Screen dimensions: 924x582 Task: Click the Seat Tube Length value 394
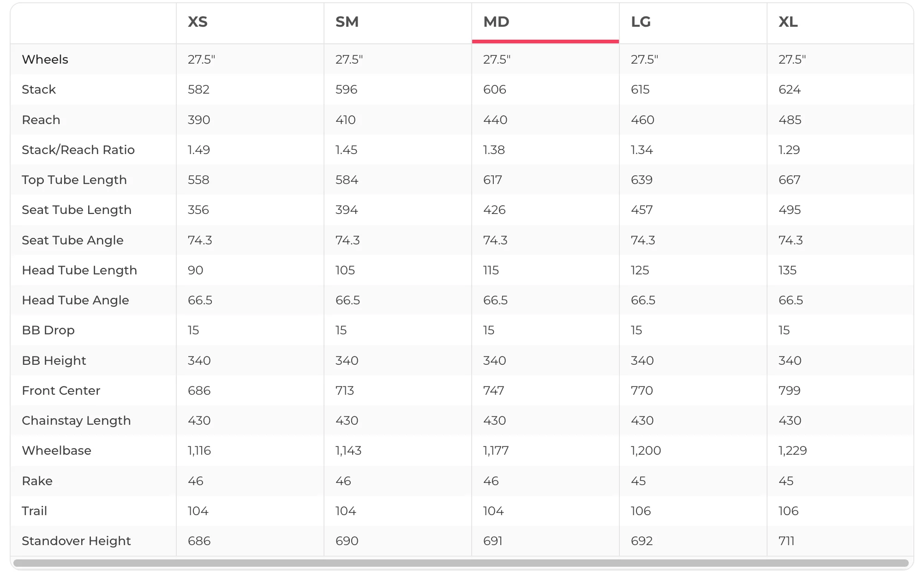tap(346, 210)
